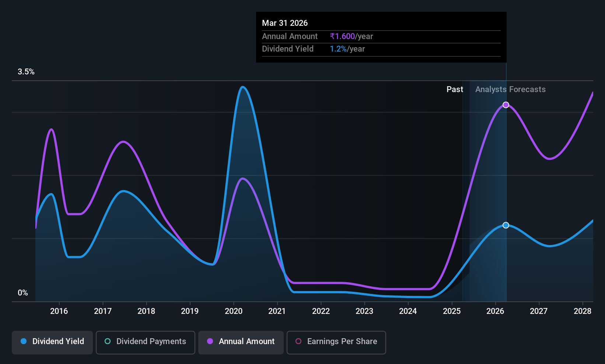Toggle the Dividend Payments legend button
This screenshot has height=364, width=605.
tap(146, 342)
